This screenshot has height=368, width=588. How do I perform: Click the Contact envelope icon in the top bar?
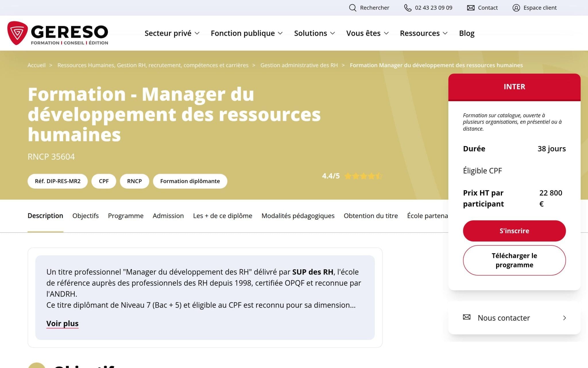coord(471,8)
